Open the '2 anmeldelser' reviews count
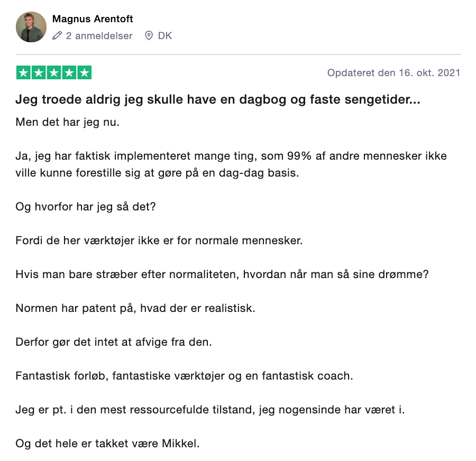 [99, 36]
